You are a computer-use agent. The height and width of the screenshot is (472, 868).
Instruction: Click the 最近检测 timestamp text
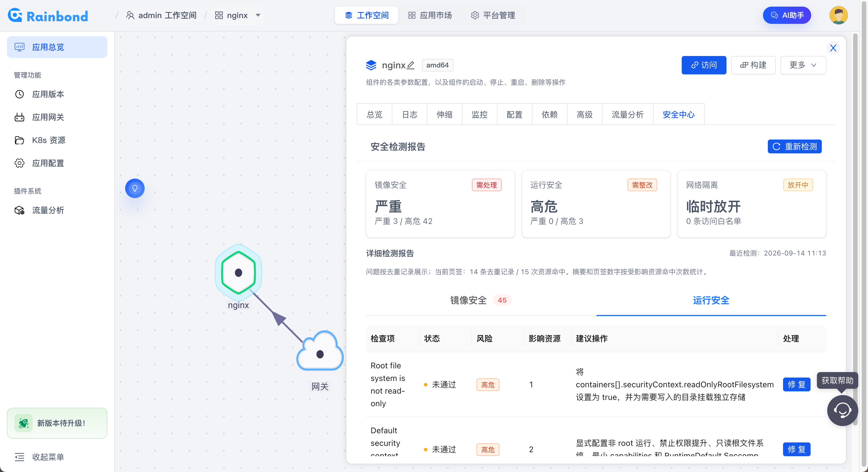coord(777,253)
